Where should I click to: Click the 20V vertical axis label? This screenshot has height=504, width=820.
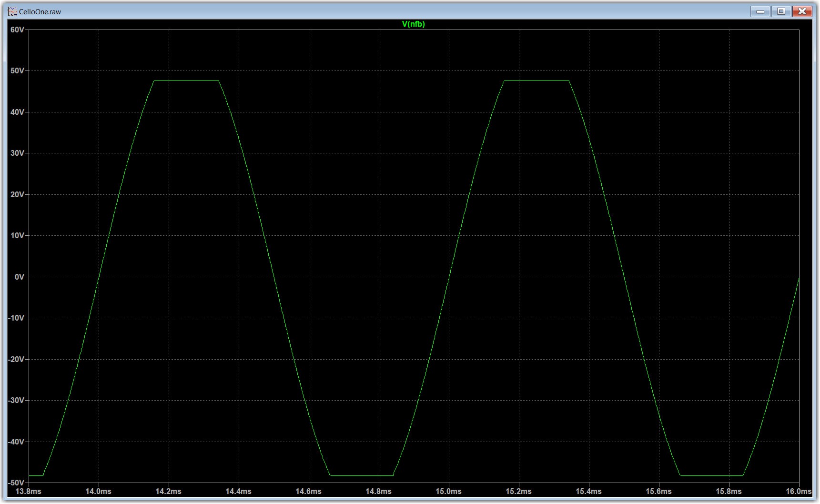click(x=17, y=195)
